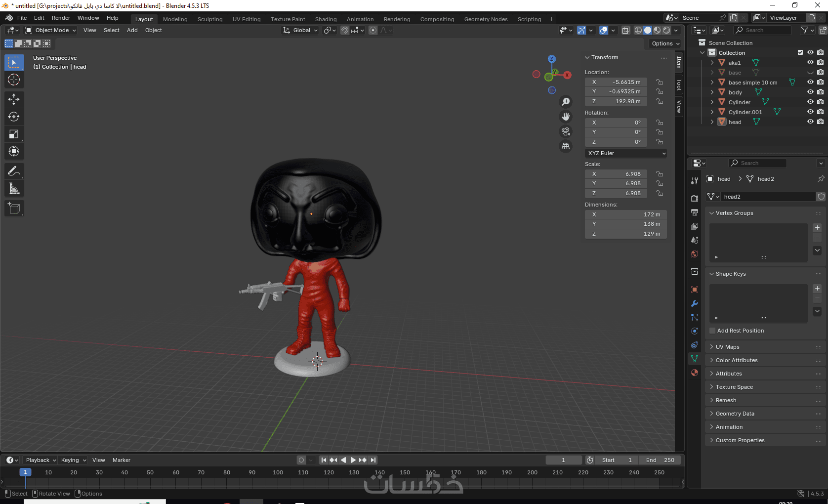The height and width of the screenshot is (504, 828).
Task: Toggle camera view in viewport
Action: [566, 131]
